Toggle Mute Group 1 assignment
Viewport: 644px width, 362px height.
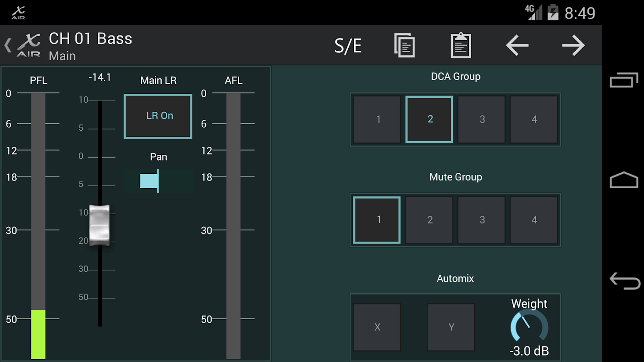[x=377, y=220]
